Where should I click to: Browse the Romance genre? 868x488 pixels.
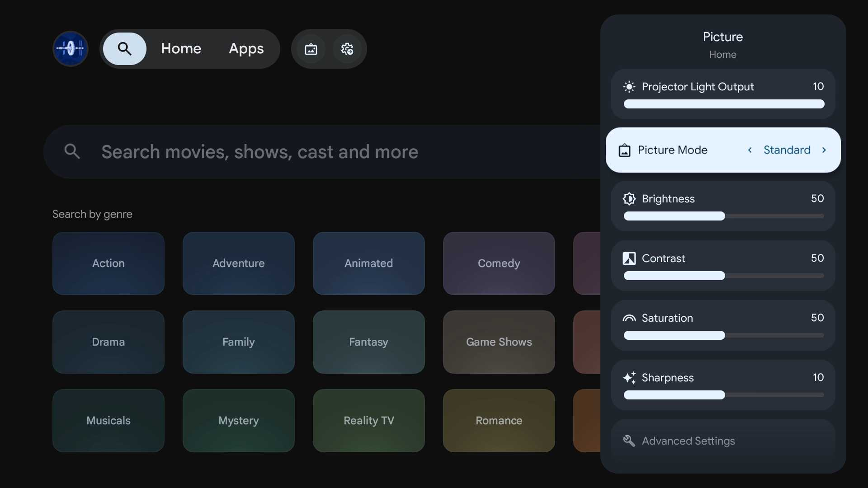pyautogui.click(x=499, y=421)
